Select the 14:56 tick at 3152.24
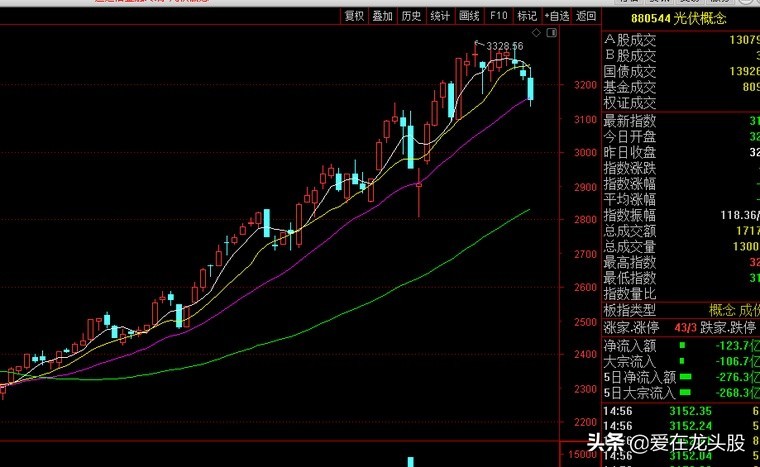 click(x=681, y=426)
